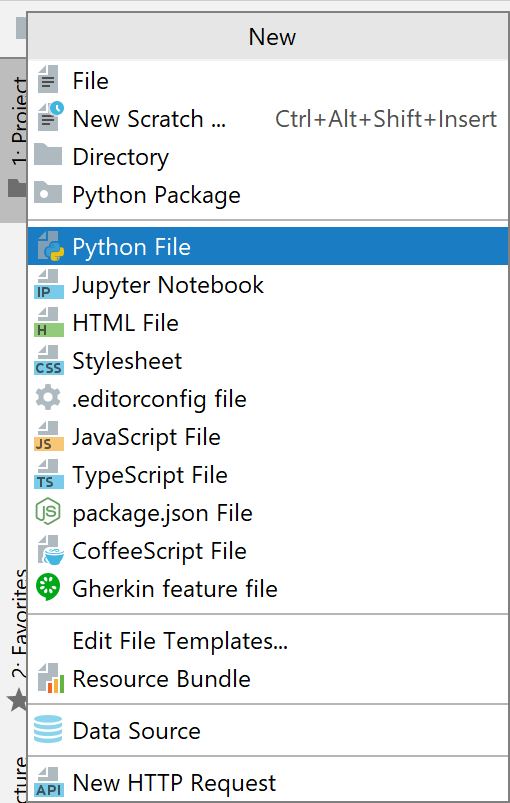The width and height of the screenshot is (510, 803).
Task: Click the package.json Node hexagon icon
Action: click(x=48, y=512)
